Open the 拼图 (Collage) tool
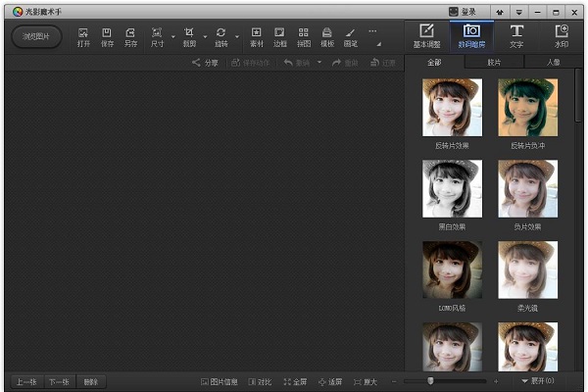The height and width of the screenshot is (392, 588). pos(303,35)
